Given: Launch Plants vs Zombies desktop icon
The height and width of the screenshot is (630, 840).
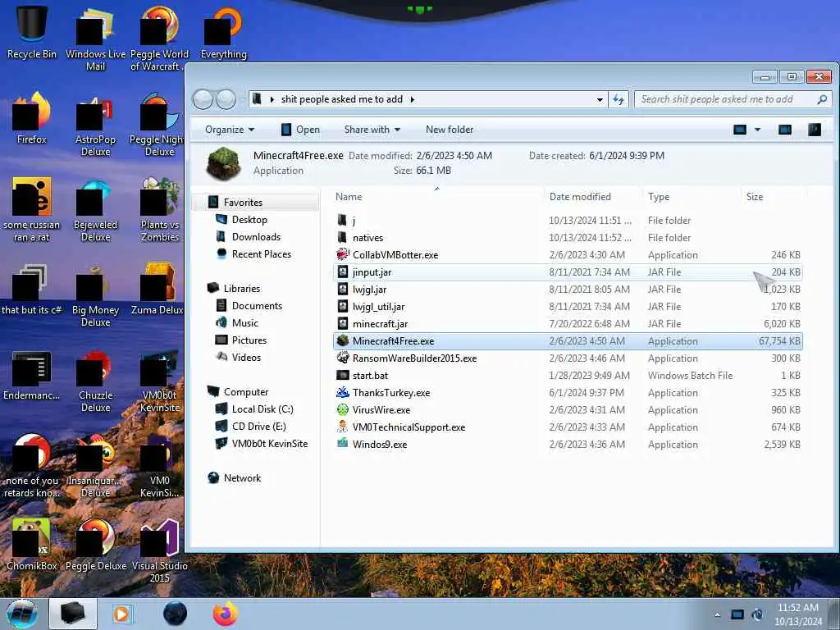Looking at the screenshot, I should 159,209.
